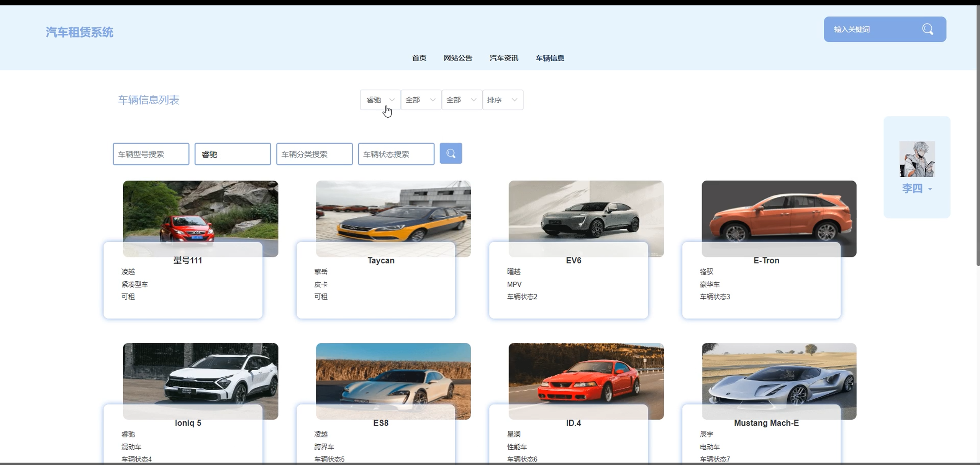Open the 网站公告 nav item

click(x=458, y=58)
